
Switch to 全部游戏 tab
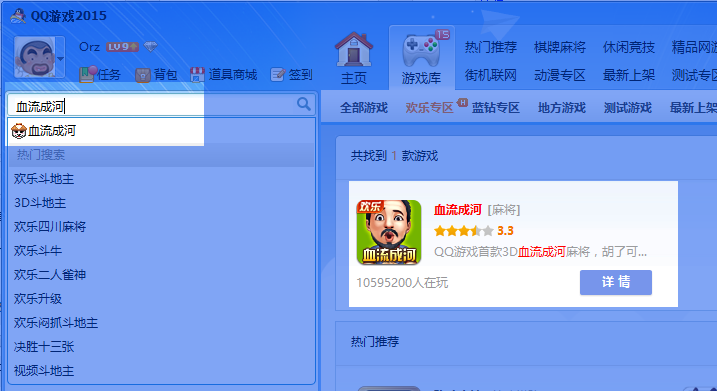coord(364,108)
